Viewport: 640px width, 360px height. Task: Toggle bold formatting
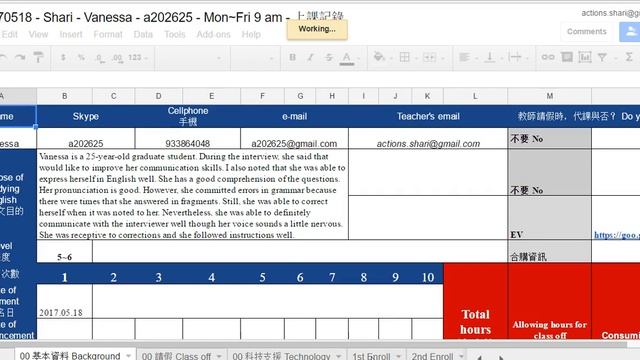[292, 58]
